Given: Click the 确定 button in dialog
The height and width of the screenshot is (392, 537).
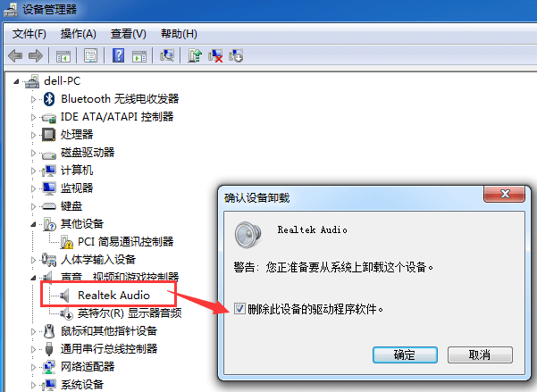Looking at the screenshot, I should click(x=405, y=354).
